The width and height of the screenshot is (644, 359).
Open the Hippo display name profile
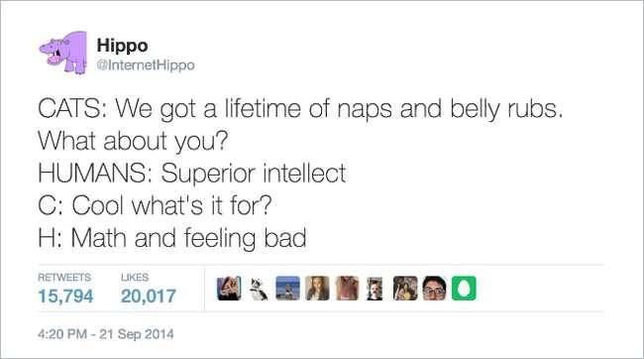[x=122, y=46]
